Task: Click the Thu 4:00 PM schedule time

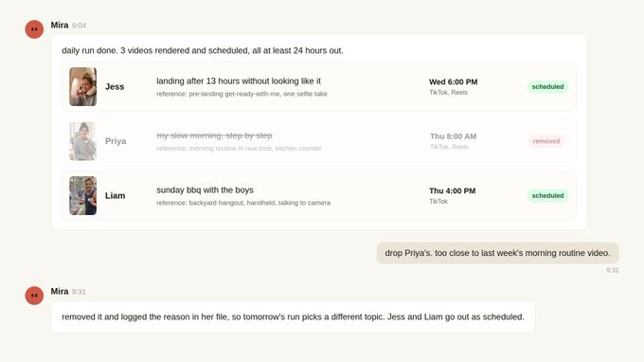Action: 452,190
